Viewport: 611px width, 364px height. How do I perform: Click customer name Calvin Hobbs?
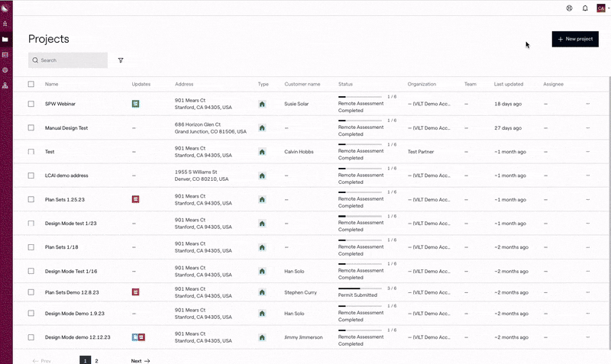[x=299, y=152]
